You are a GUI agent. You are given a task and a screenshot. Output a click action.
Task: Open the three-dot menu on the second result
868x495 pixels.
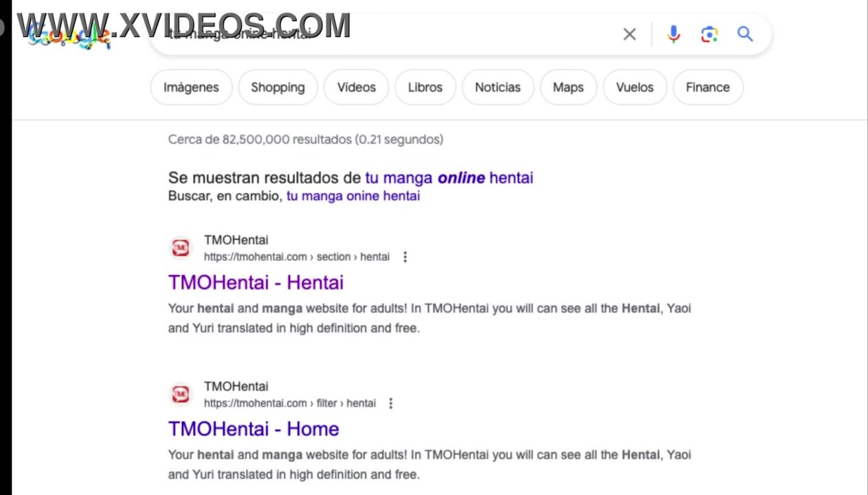[390, 404]
